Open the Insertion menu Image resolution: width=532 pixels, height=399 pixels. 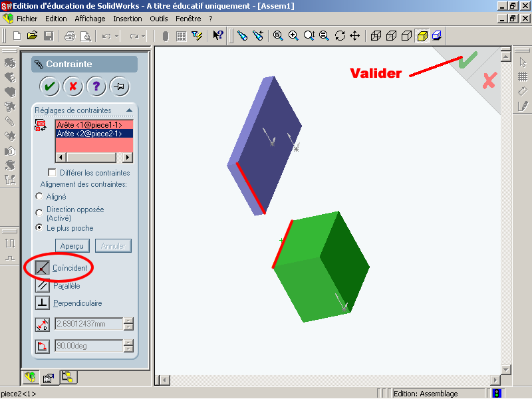click(128, 19)
